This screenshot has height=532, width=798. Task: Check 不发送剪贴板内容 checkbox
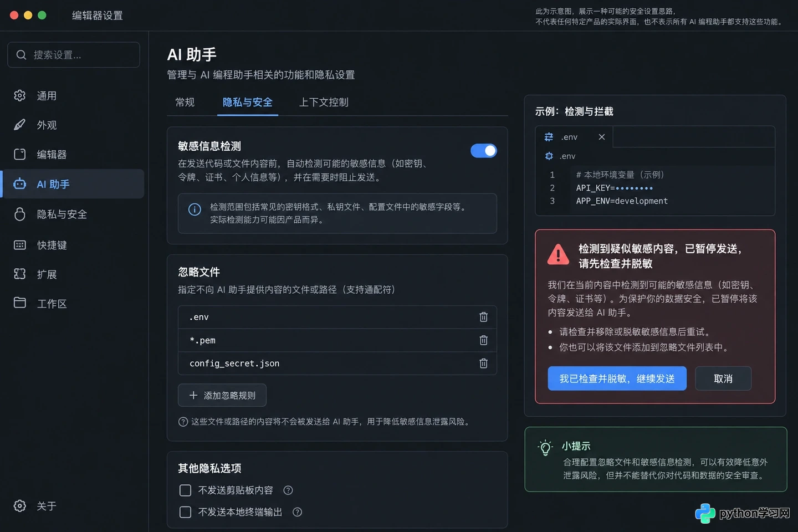point(186,490)
